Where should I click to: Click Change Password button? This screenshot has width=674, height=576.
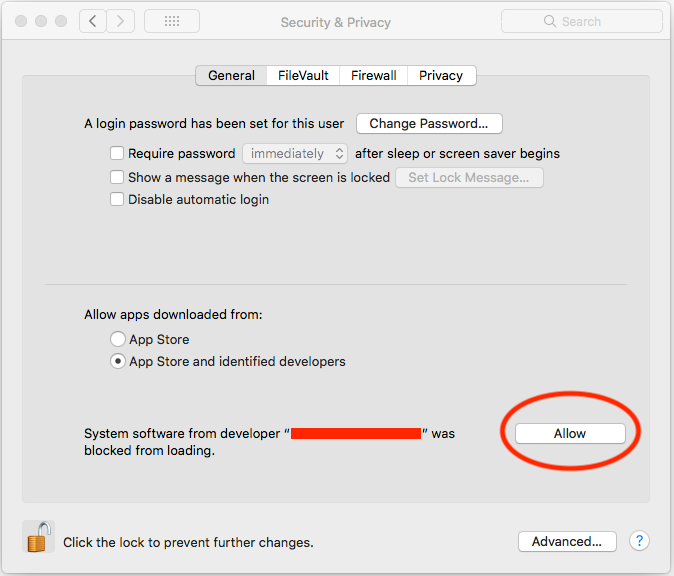(428, 124)
